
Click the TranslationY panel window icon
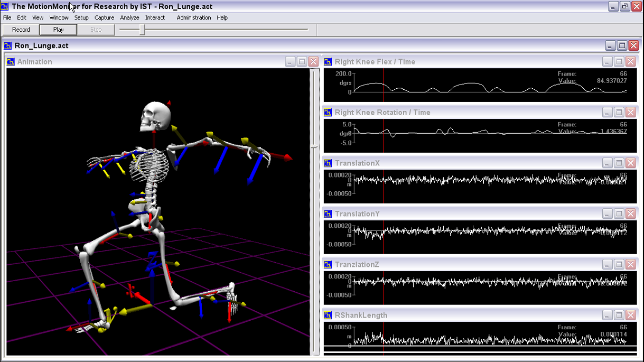click(328, 214)
